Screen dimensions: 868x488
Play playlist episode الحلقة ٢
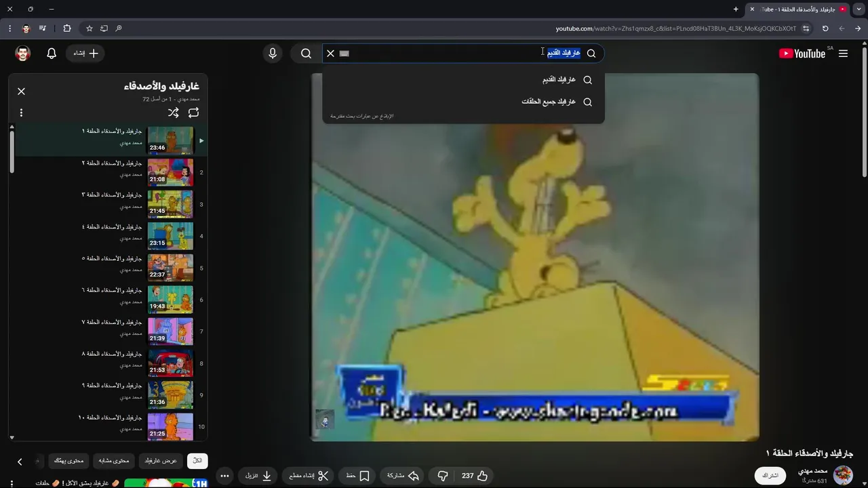(x=111, y=172)
